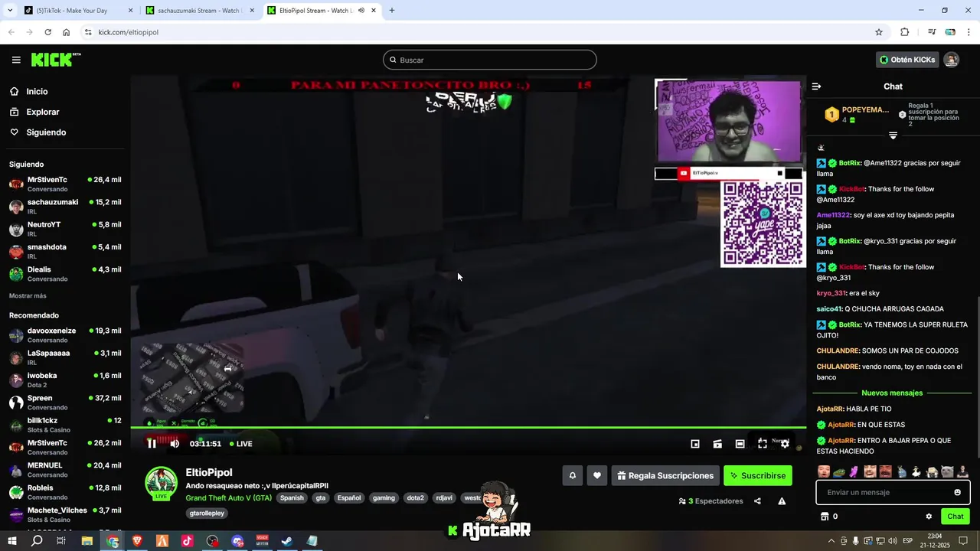This screenshot has width=980, height=551.
Task: Expand the gift leaderboard down arrow
Action: point(893,135)
